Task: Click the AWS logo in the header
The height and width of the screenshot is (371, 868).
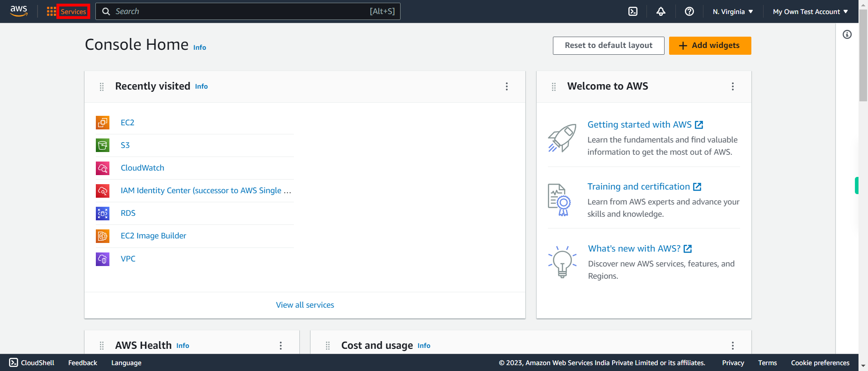Action: point(19,11)
